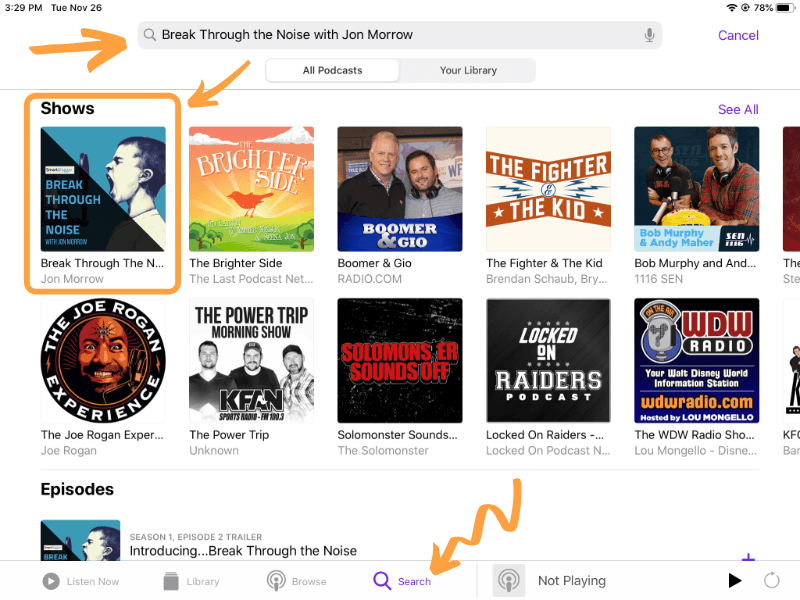Viewport: 800px width, 600px height.
Task: Click the magnifying glass in search field
Action: point(149,35)
